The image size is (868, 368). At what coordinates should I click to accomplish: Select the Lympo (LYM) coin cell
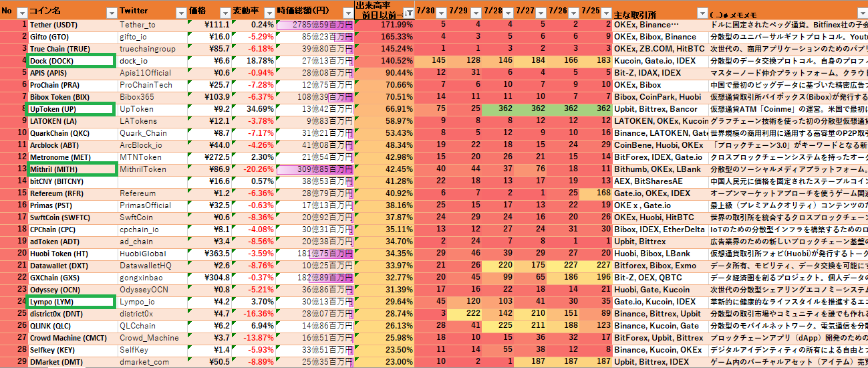click(x=70, y=302)
